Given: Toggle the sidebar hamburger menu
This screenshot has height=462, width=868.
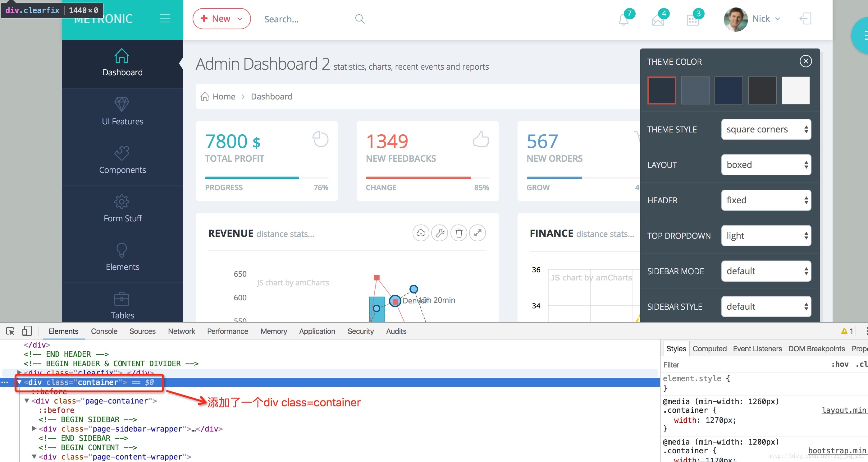Looking at the screenshot, I should (x=165, y=19).
